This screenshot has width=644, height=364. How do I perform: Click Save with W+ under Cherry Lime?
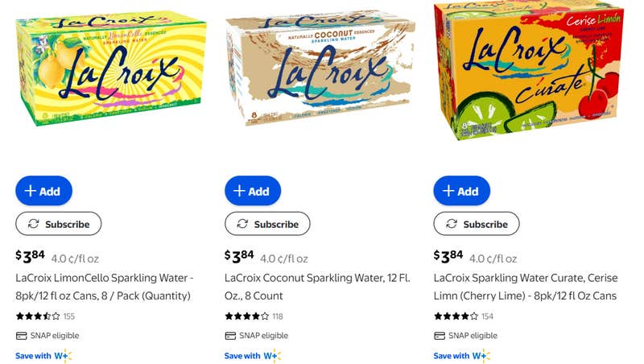(462, 355)
